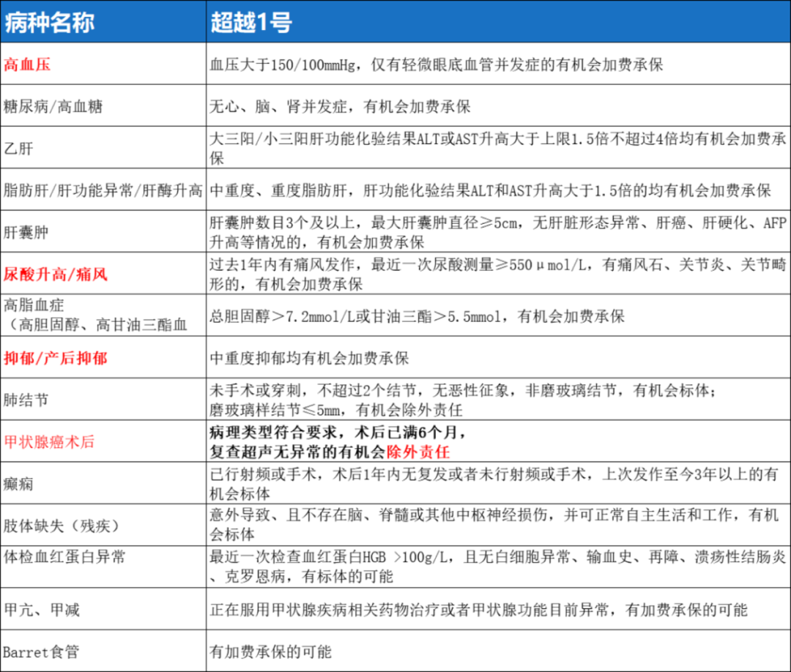Click the 未手术或穿刺 description line

point(462,389)
